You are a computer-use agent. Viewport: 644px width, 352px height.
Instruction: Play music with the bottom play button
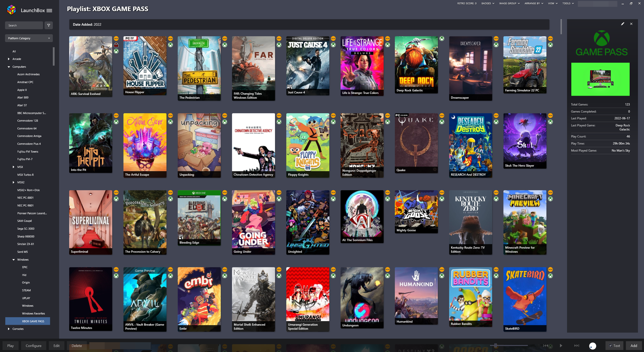561,346
